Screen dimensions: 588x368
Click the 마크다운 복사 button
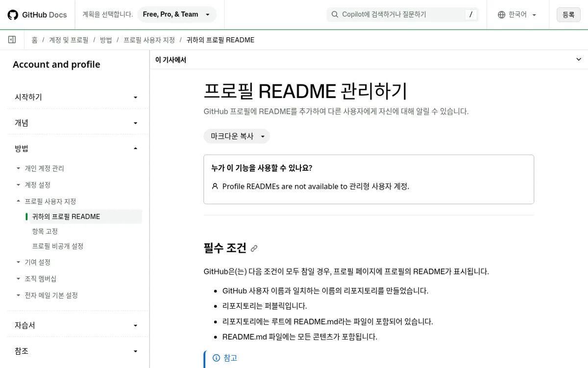232,136
